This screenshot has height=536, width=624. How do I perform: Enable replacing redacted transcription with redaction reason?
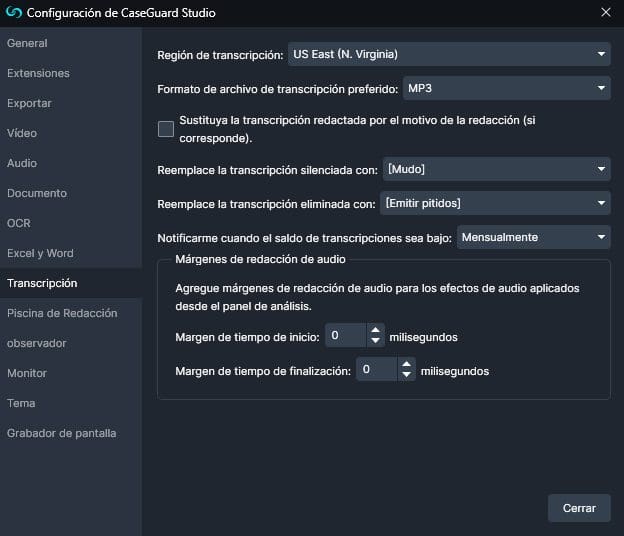tap(166, 129)
